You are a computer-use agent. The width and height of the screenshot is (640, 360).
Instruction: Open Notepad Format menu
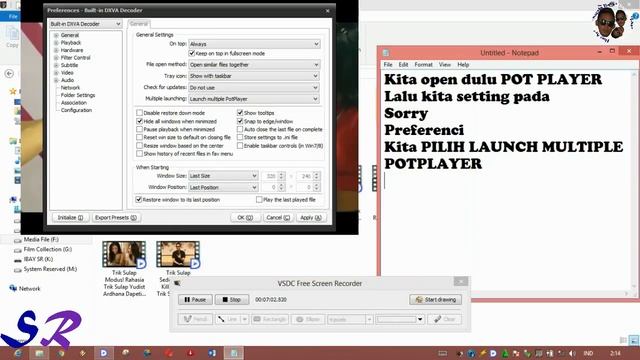coord(423,64)
